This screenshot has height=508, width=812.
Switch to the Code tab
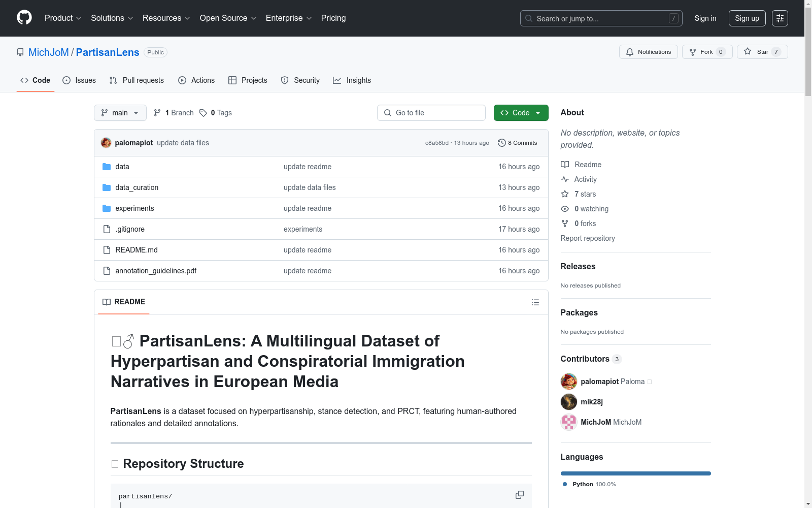point(36,80)
